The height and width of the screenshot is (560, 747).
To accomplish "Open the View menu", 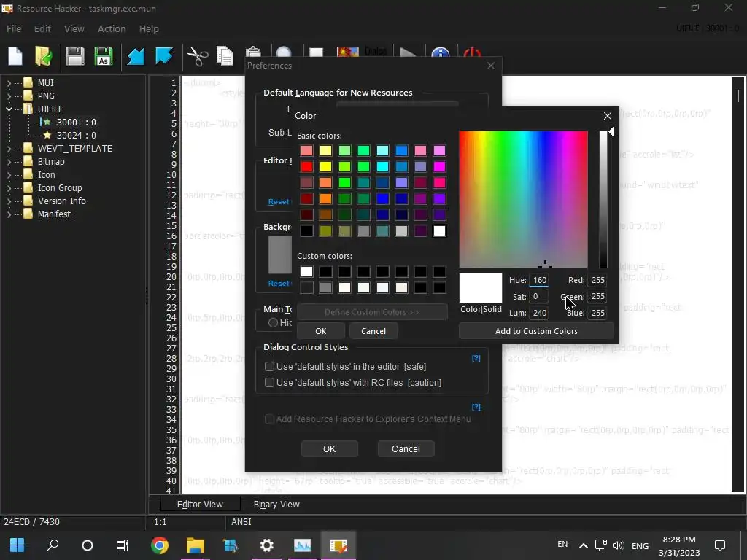I will tap(74, 28).
